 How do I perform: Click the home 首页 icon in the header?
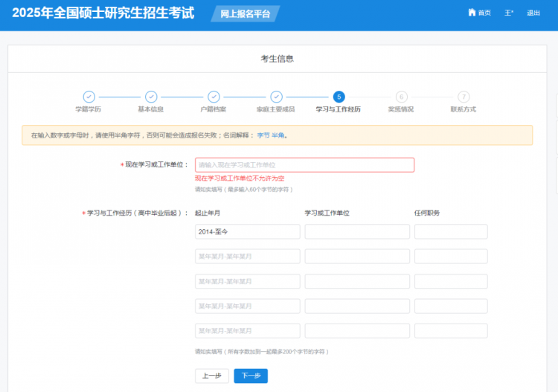(x=472, y=13)
